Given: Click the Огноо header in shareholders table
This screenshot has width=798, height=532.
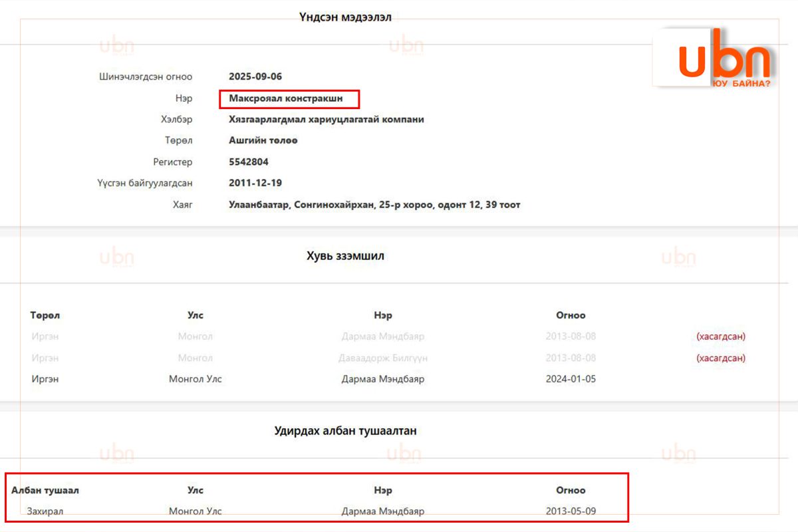Looking at the screenshot, I should coord(571,315).
